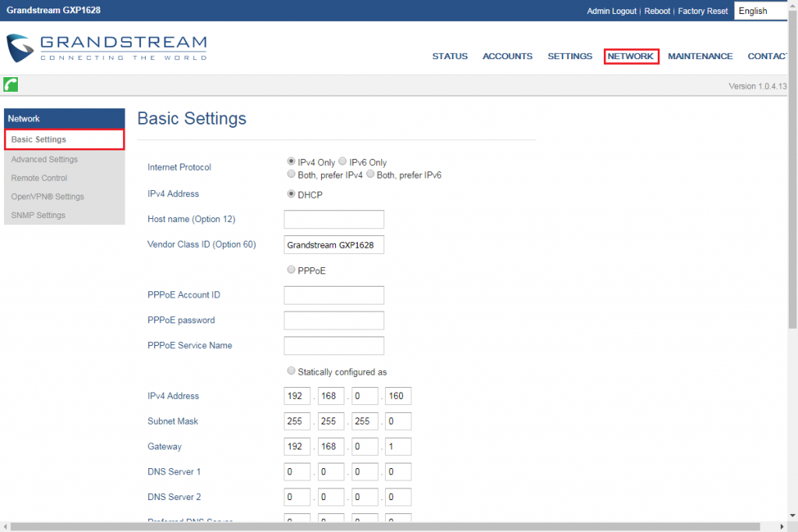Open the English language dropdown

click(x=761, y=11)
